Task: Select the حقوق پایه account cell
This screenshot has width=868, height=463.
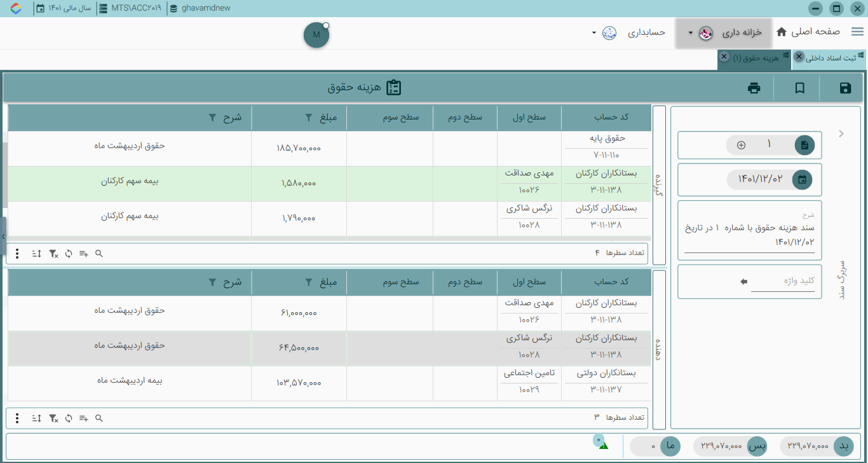Action: (607, 148)
